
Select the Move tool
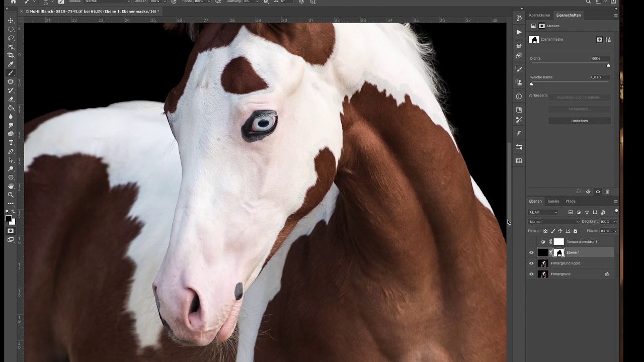click(x=11, y=21)
